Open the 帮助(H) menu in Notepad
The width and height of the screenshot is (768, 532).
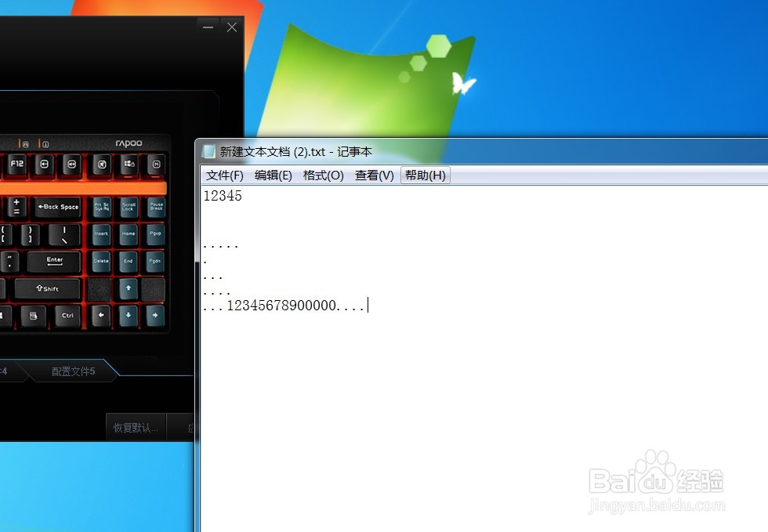coord(425,176)
